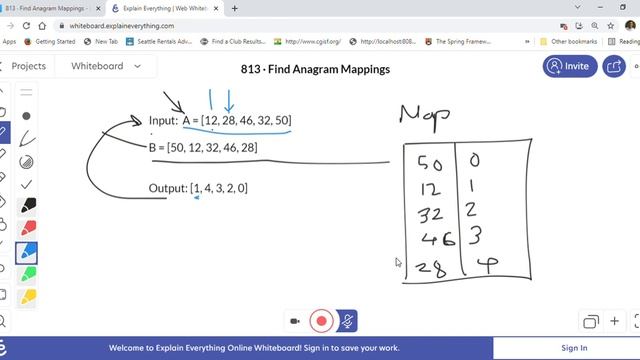This screenshot has width=640, height=360.
Task: Select the active draw pencil tool
Action: pos(4,132)
